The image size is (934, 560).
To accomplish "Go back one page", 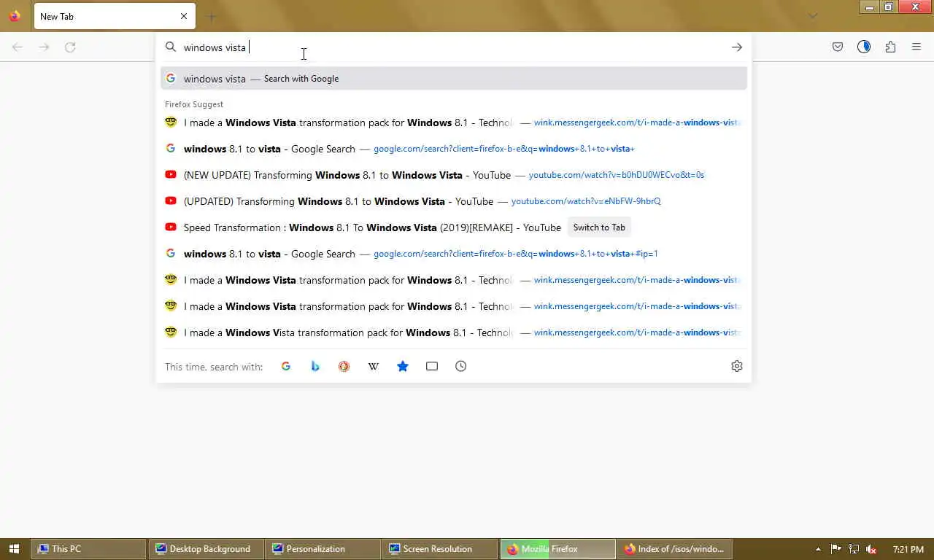I will click(x=18, y=47).
